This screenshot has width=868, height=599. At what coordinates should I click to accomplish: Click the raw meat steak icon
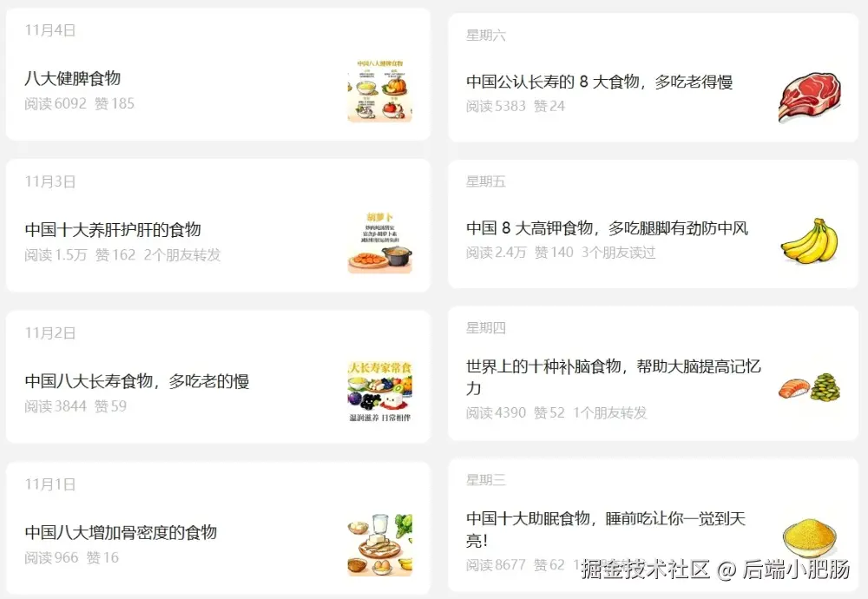pos(809,95)
